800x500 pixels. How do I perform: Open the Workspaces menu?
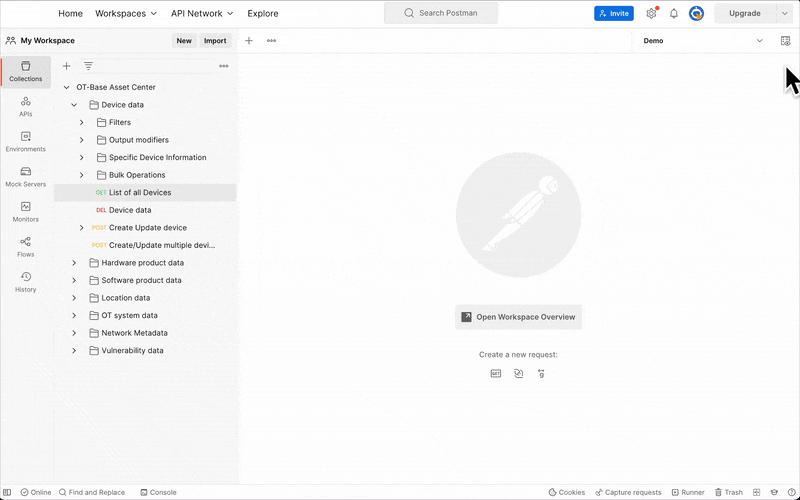click(126, 14)
